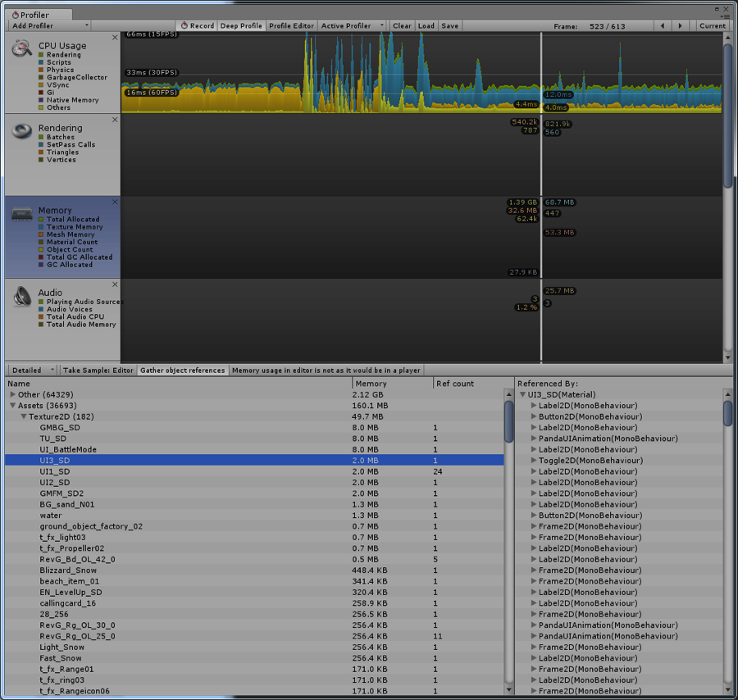This screenshot has width=738, height=700.
Task: Select the t_fx_Propeller02 texture row
Action: point(254,548)
